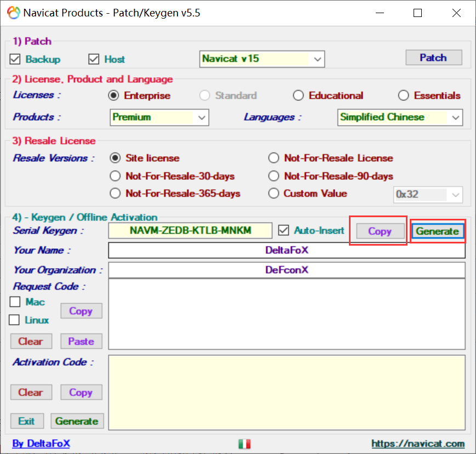The image size is (476, 454).
Task: Select the Educational license option
Action: coord(298,95)
